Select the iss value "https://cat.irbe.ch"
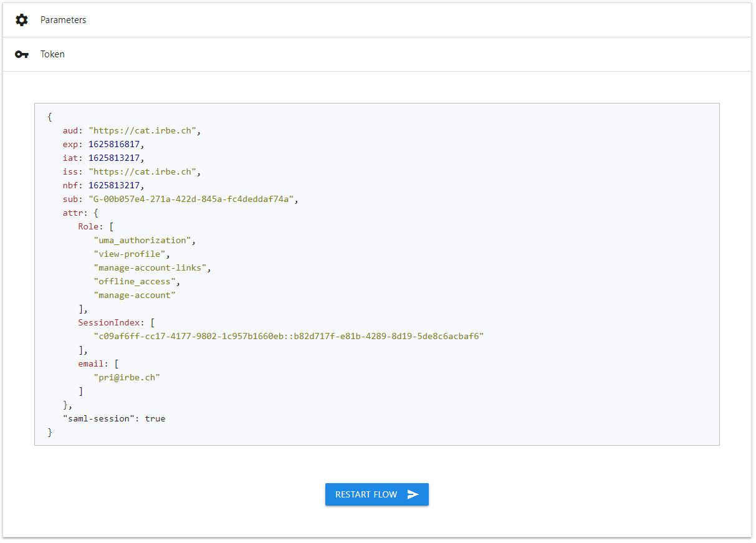756x543 pixels. tap(143, 172)
